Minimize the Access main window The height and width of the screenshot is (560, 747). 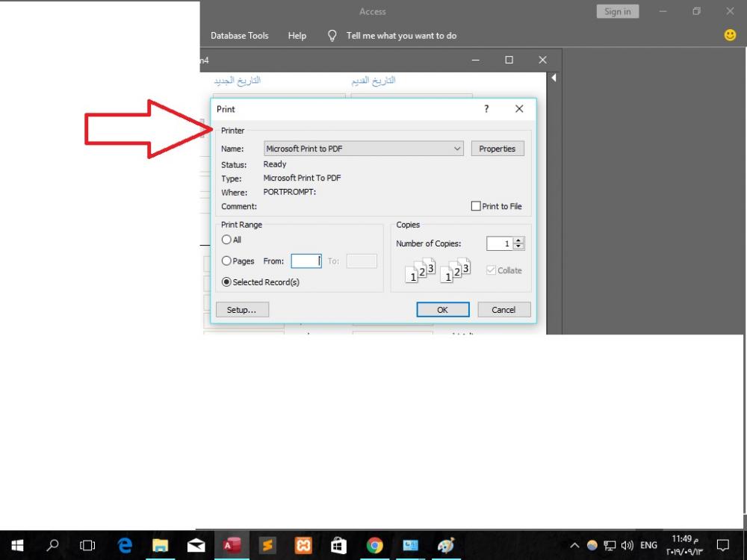click(x=663, y=11)
